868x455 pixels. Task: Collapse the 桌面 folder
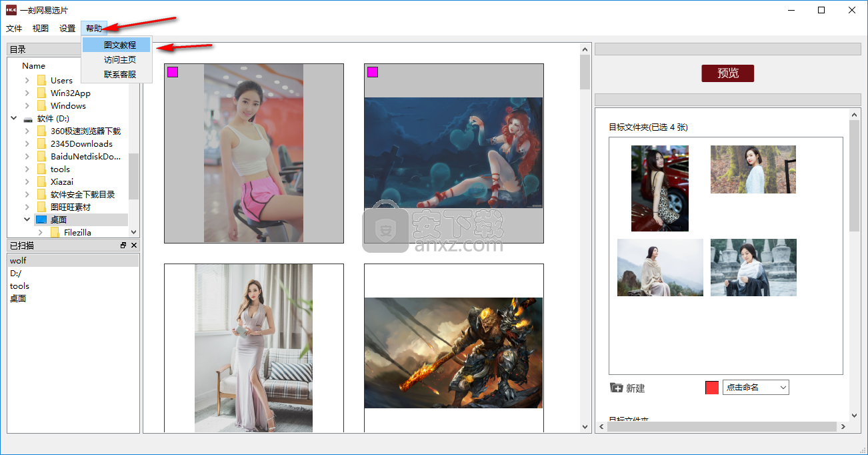pos(27,219)
